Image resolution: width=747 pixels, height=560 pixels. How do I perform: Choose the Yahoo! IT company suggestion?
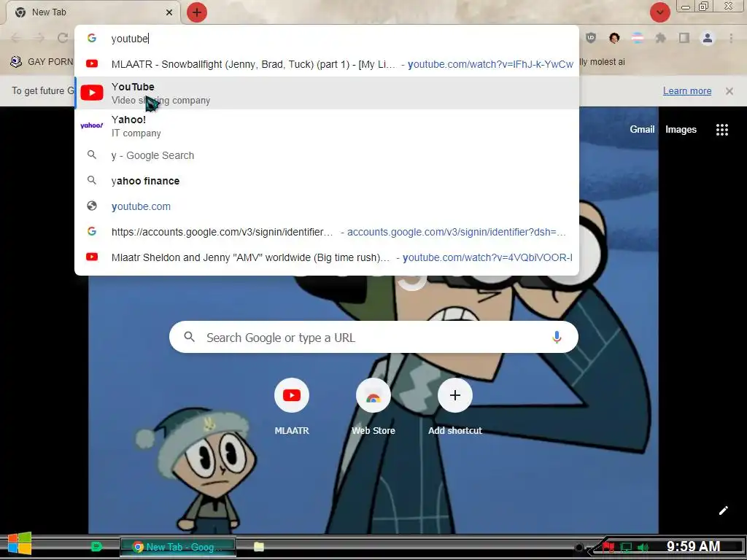coord(327,125)
